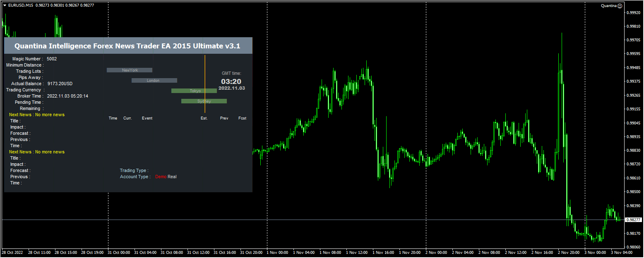Click the balance value 9173.20USD
644x258 pixels.
pos(60,84)
